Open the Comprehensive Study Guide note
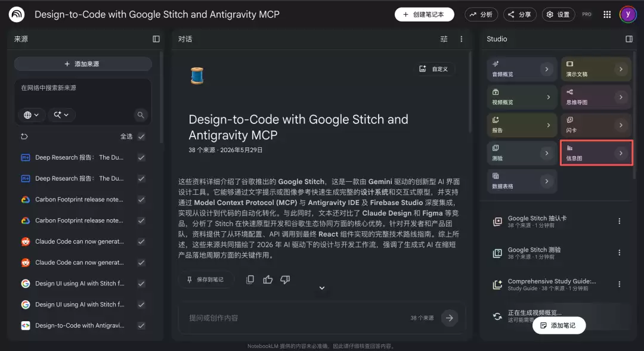The width and height of the screenshot is (644, 351). [550, 284]
